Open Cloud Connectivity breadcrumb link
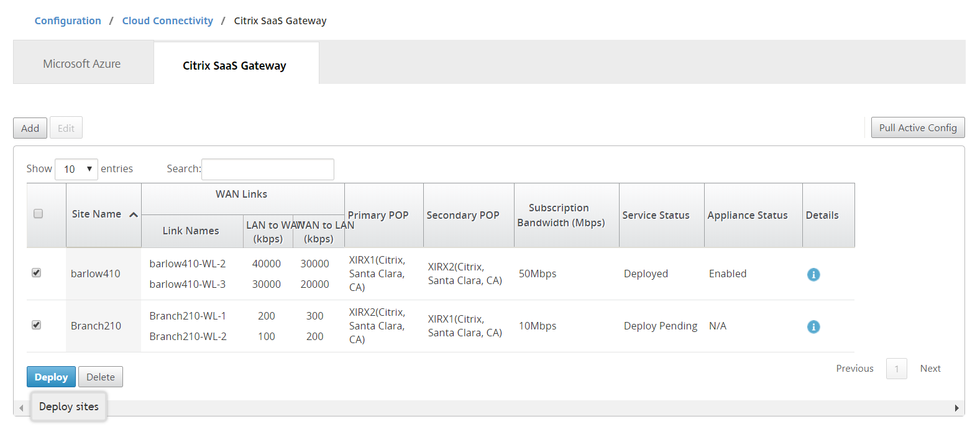This screenshot has height=437, width=980. [x=167, y=21]
